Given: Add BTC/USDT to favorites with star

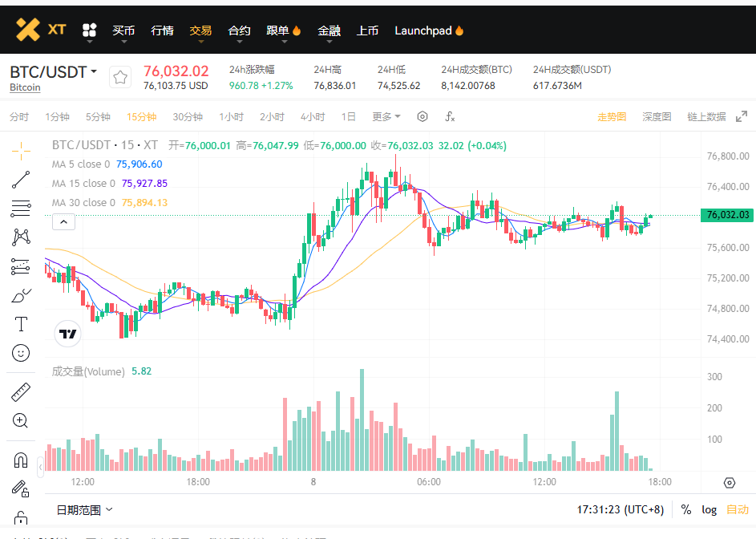Looking at the screenshot, I should pos(120,77).
